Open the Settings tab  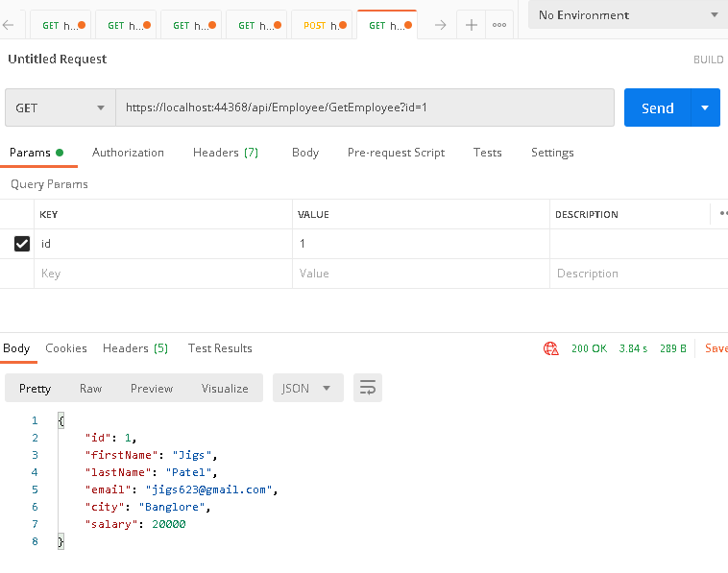pyautogui.click(x=552, y=153)
